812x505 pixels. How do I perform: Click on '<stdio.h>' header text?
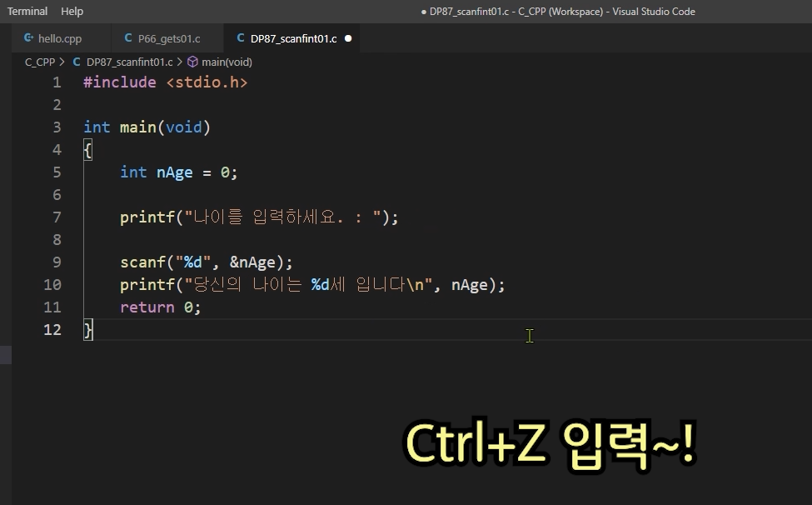(x=207, y=82)
